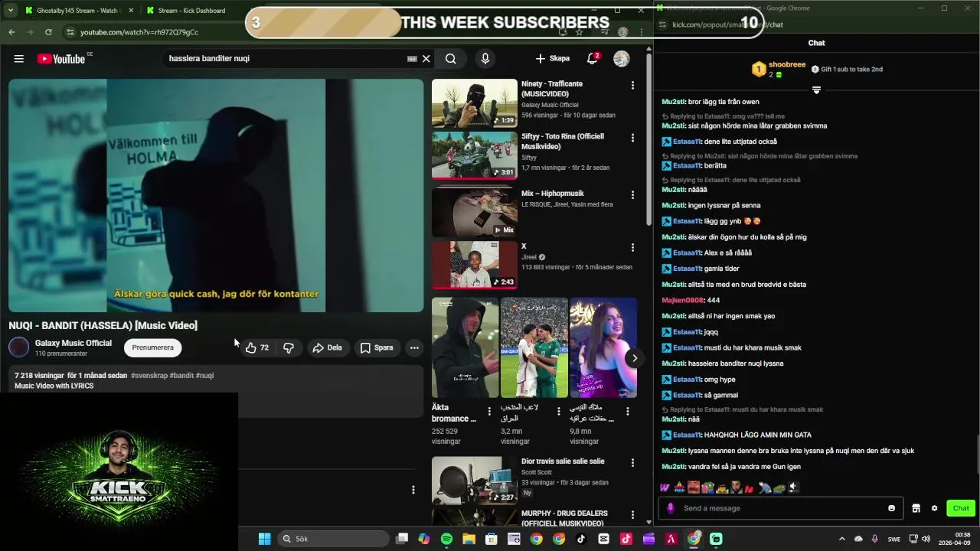Reload the YouTube page
This screenshot has height=551, width=980.
(x=48, y=32)
